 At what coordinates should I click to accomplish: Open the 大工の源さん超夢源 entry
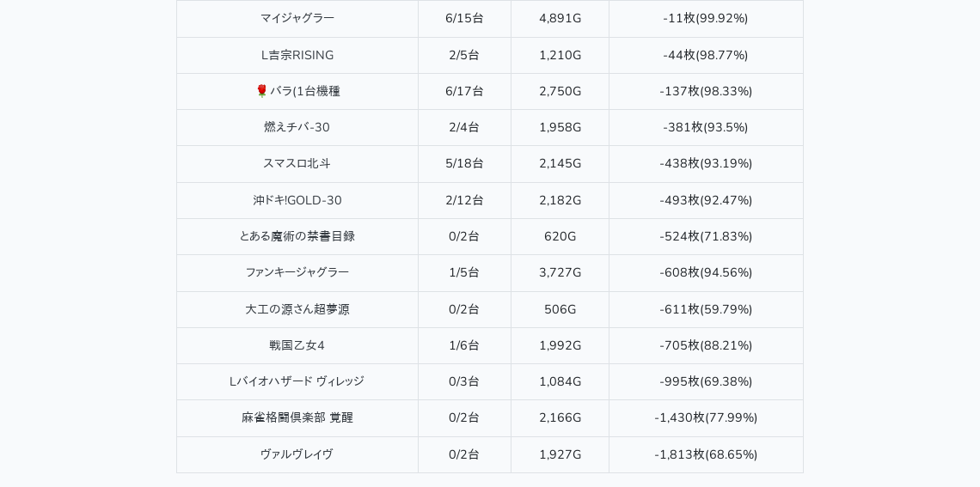pos(297,309)
